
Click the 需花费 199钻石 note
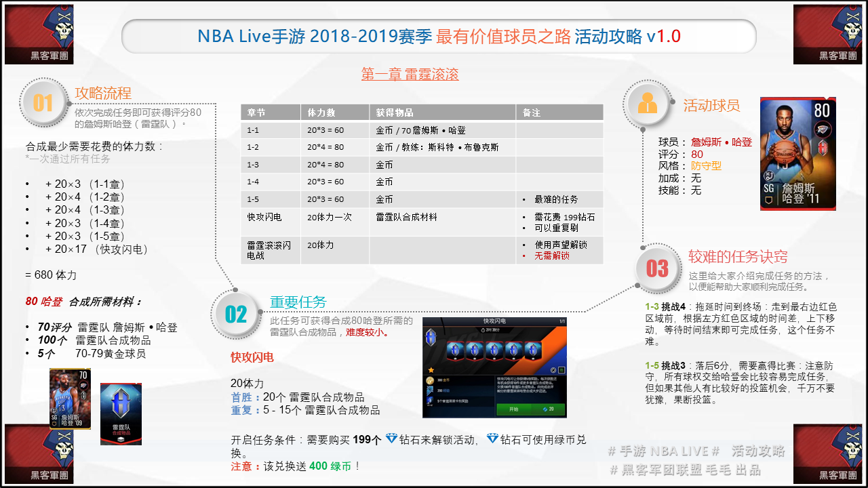click(564, 217)
